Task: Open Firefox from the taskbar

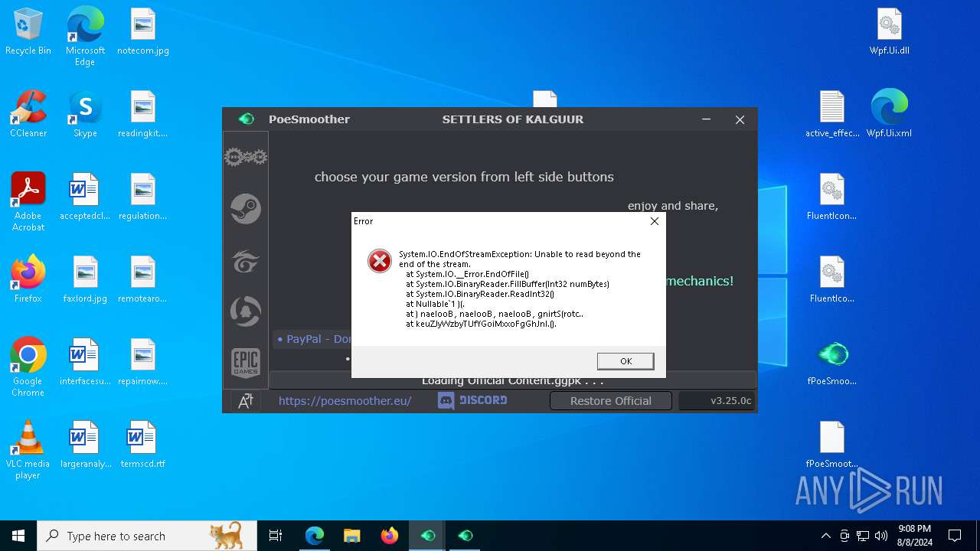Action: click(x=390, y=536)
